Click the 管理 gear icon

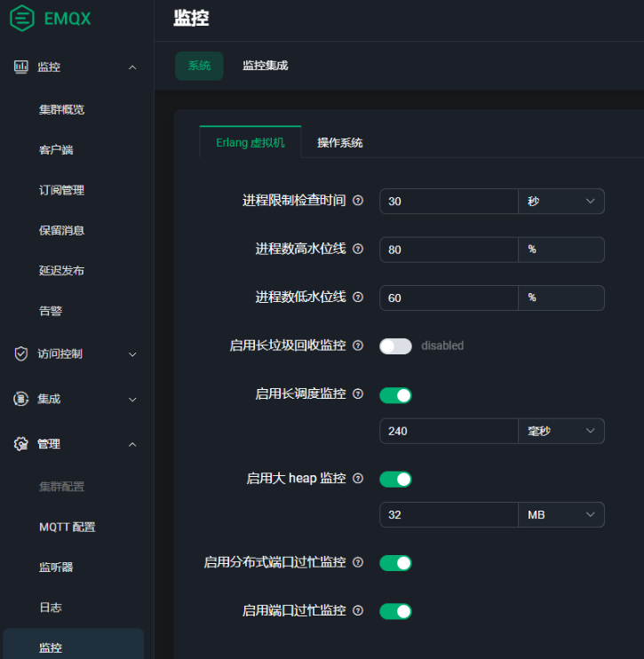click(x=21, y=444)
